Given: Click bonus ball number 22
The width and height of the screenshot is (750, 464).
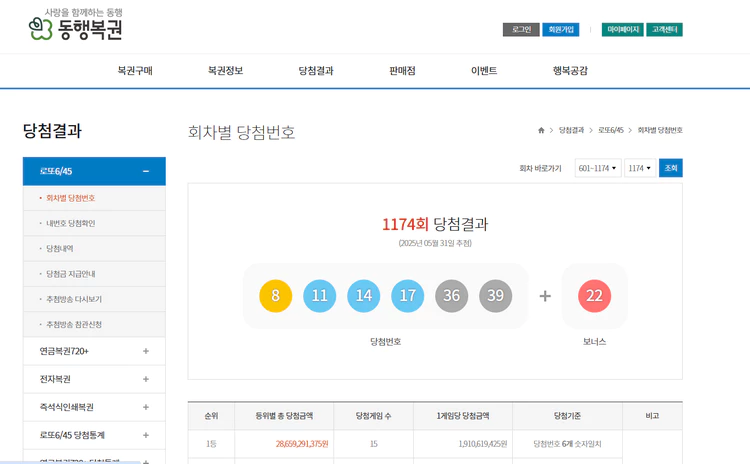Looking at the screenshot, I should click(595, 296).
